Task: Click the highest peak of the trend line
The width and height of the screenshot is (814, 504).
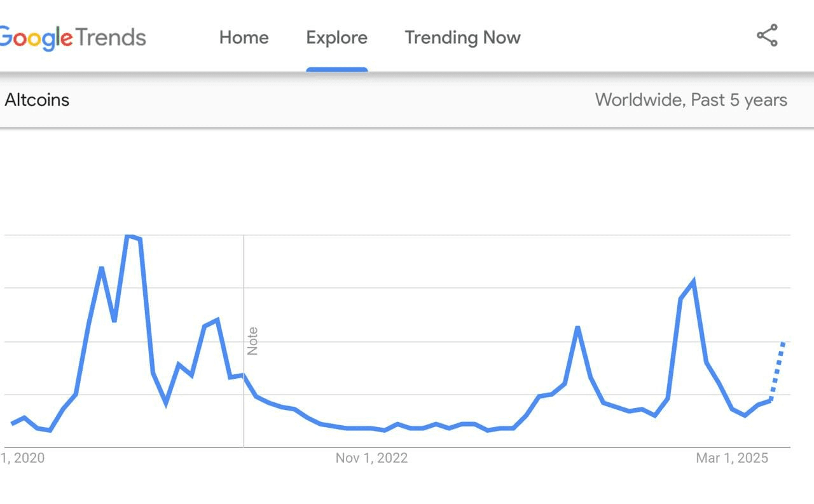Action: click(130, 236)
